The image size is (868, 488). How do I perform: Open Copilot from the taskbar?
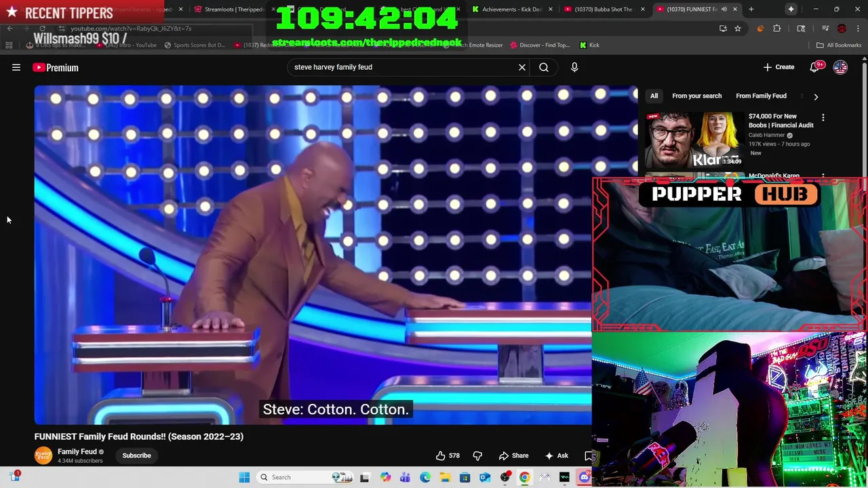385,477
